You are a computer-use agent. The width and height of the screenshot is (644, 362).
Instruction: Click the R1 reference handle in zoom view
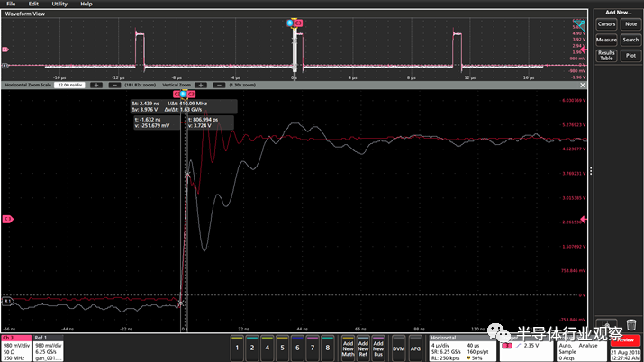7,301
